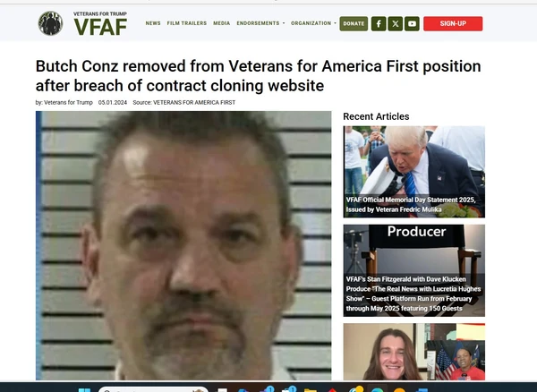Click the arrow beside Endorsements
This screenshot has height=392, width=537.
pos(284,23)
